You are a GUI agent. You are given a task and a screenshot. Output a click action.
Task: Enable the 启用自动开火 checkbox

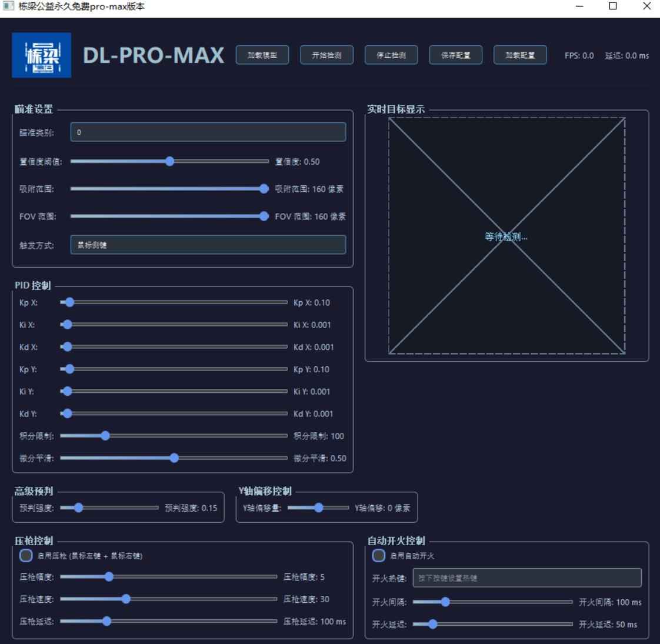tap(379, 555)
